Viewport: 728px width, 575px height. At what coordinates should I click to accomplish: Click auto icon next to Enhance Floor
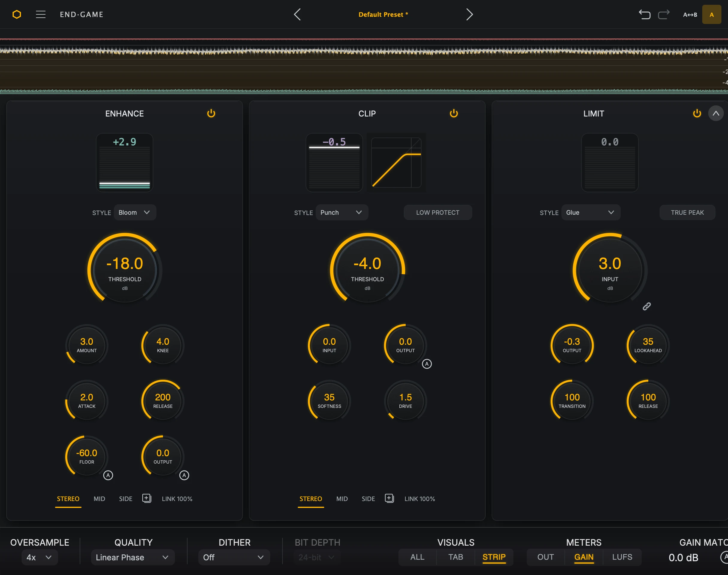[x=108, y=475]
